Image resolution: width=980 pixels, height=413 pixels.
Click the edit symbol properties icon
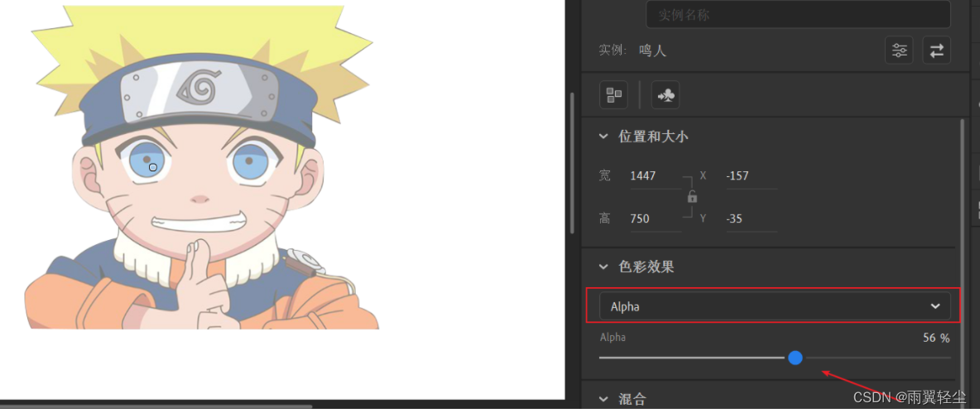pos(665,95)
